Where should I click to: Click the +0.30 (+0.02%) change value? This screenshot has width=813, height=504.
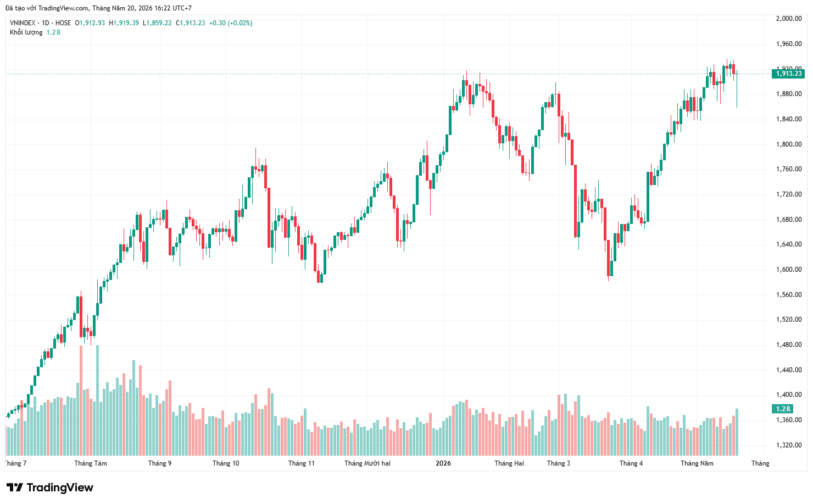coord(231,23)
